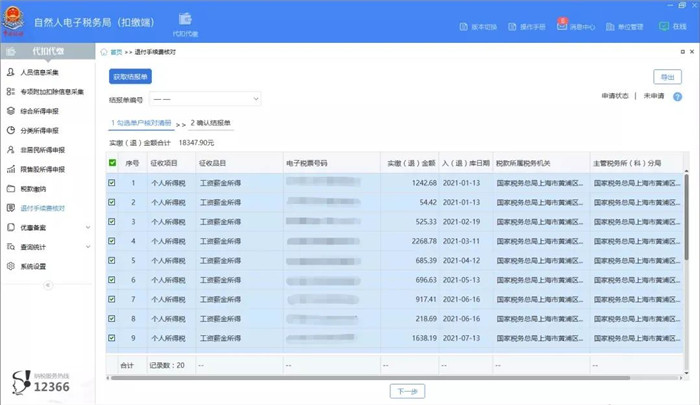
Task: Uncheck the checkbox for row 1
Action: [x=112, y=183]
